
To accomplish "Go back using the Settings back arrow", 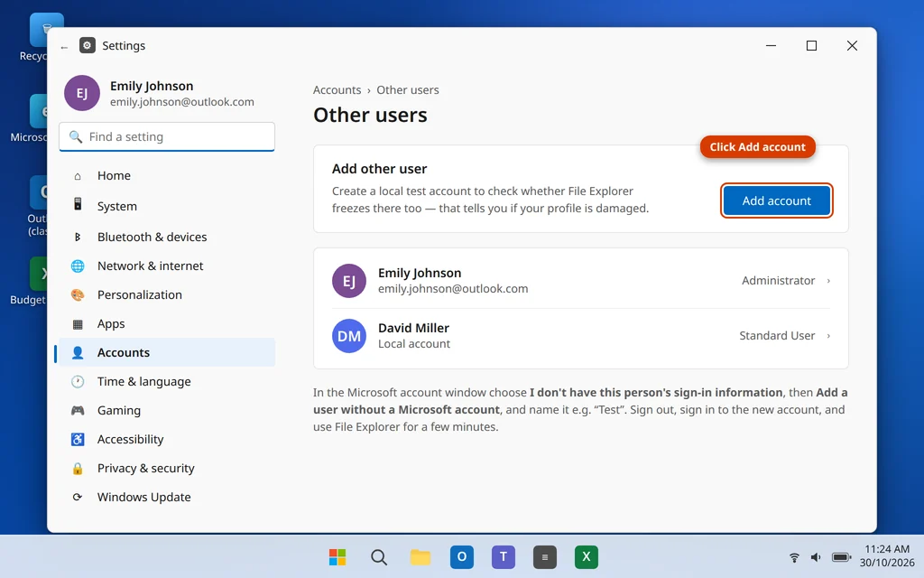I will pyautogui.click(x=64, y=47).
